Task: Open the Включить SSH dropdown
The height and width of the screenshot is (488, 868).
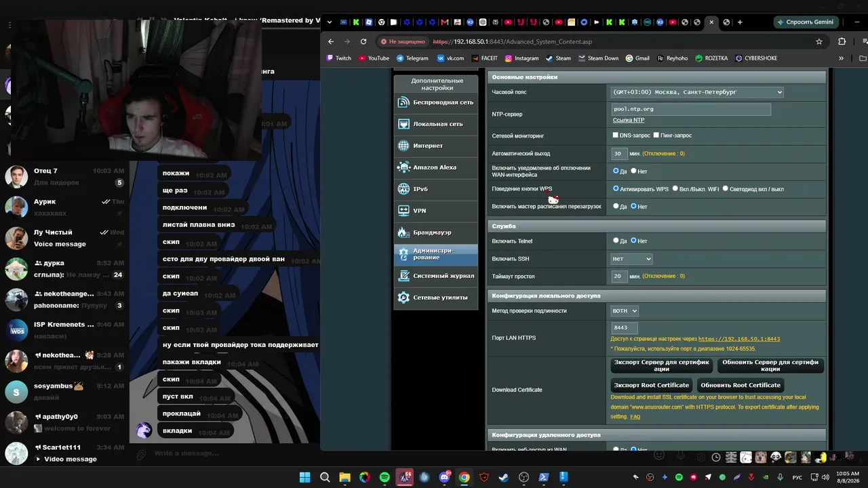Action: point(631,259)
